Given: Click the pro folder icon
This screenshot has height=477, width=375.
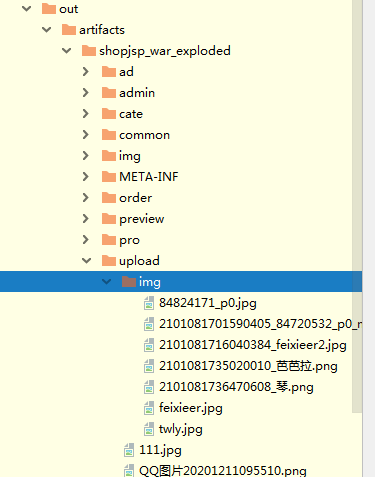Looking at the screenshot, I should click(109, 240).
